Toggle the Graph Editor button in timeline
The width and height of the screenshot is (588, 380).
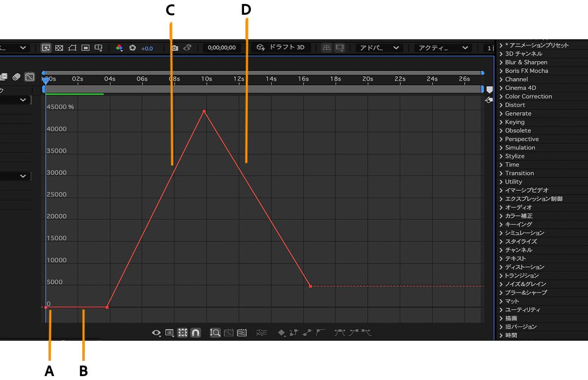[30, 77]
